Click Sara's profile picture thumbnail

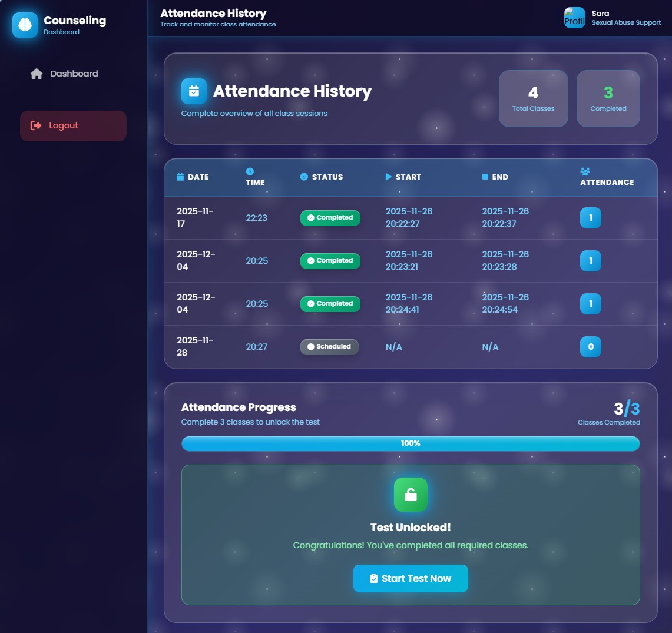pos(574,18)
